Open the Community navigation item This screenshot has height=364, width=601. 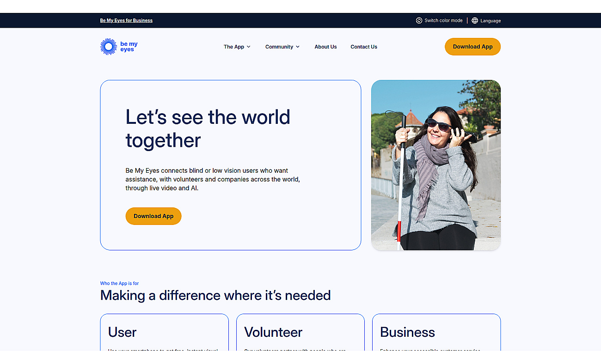click(x=282, y=47)
